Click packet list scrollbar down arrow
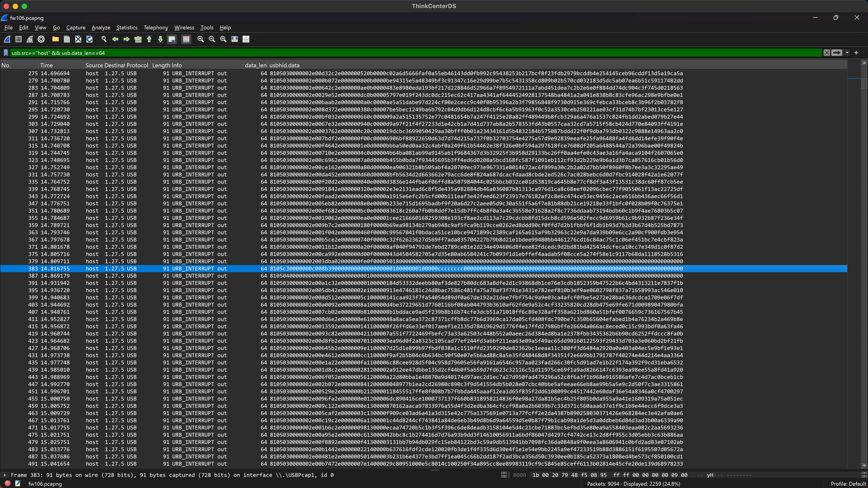868x488 pixels. coord(864,466)
